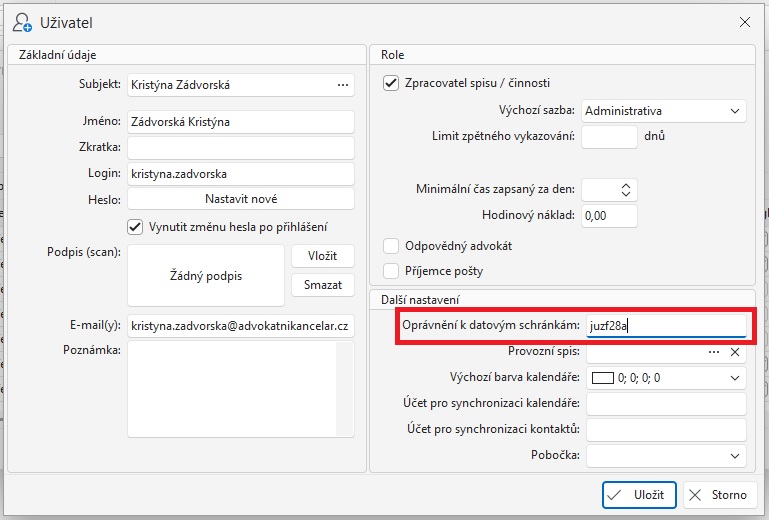
Task: Enable Odpovědný advokát checkbox
Action: click(x=392, y=246)
